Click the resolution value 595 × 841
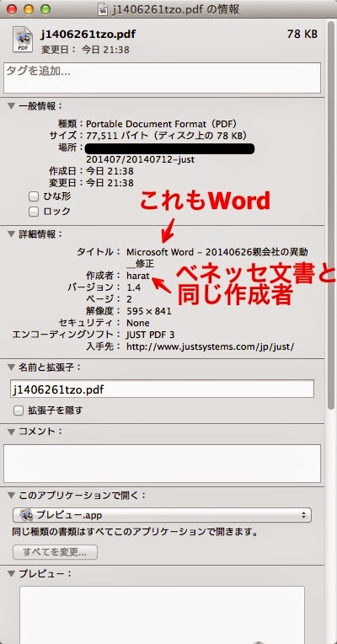This screenshot has height=644, width=337. point(149,311)
